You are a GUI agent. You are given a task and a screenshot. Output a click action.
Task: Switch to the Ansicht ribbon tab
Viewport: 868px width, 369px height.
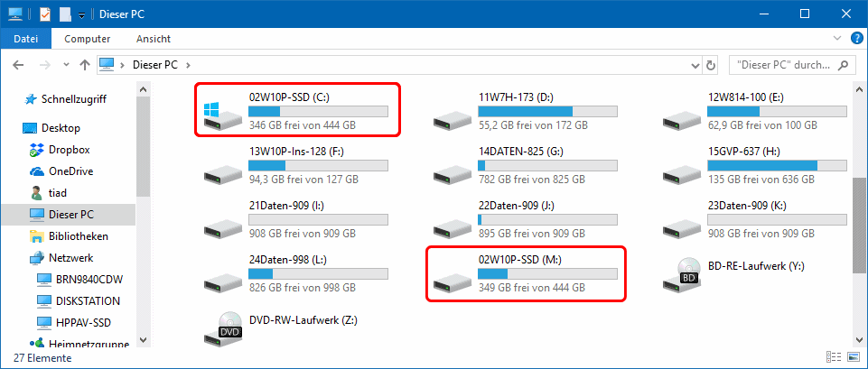154,40
